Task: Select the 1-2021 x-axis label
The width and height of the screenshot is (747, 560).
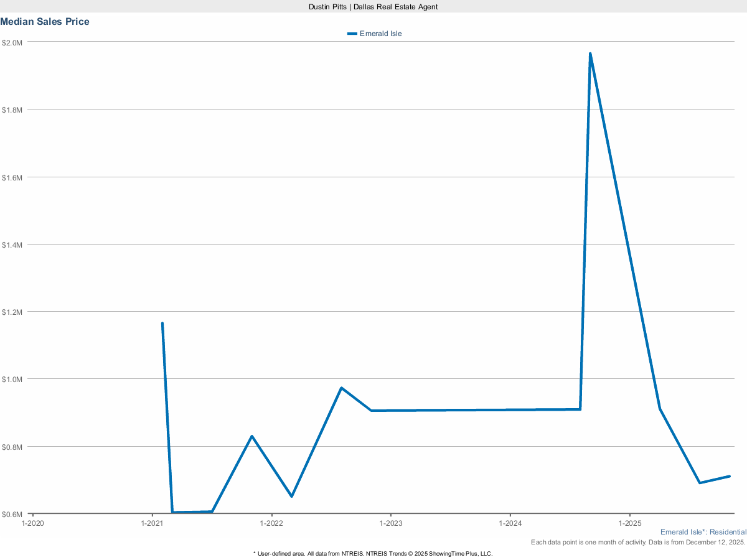Action: click(x=152, y=523)
